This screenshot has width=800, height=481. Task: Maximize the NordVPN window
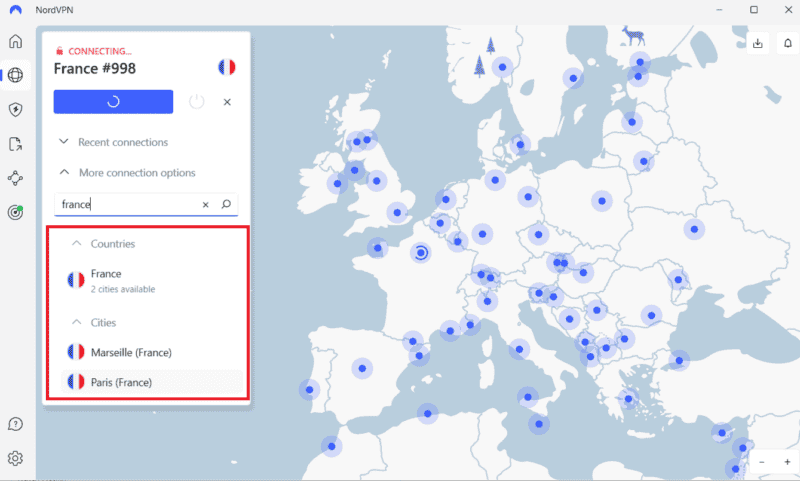(754, 10)
